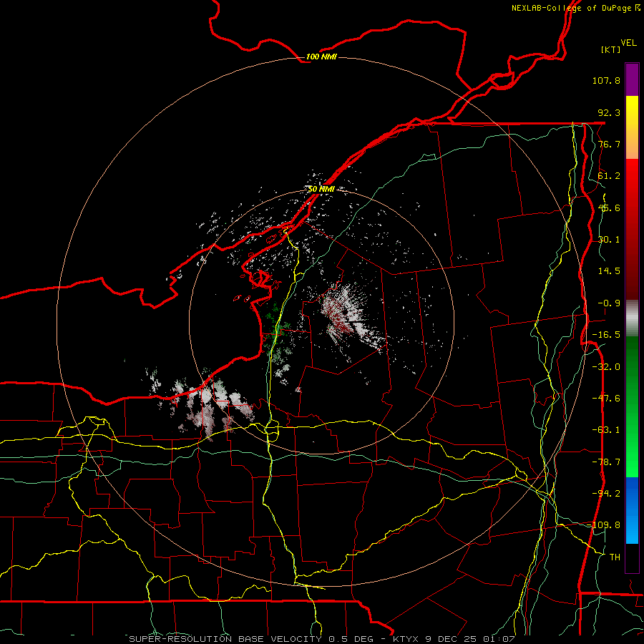Click the -0.9 scale value

(609, 303)
